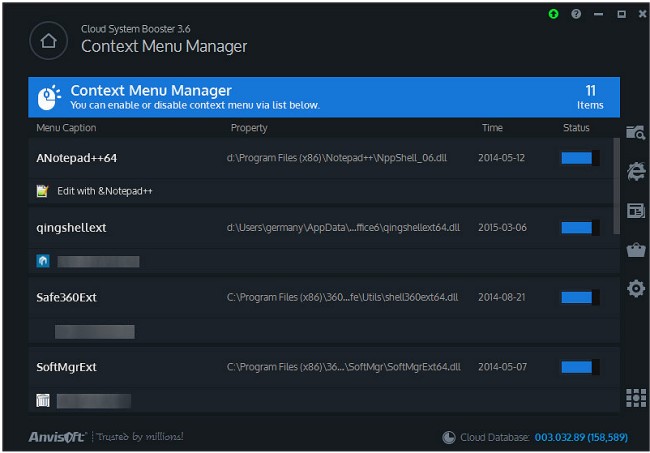Viewport: 650px width, 453px height.
Task: Select the "Edit with &Notepad++" entry
Action: point(104,190)
